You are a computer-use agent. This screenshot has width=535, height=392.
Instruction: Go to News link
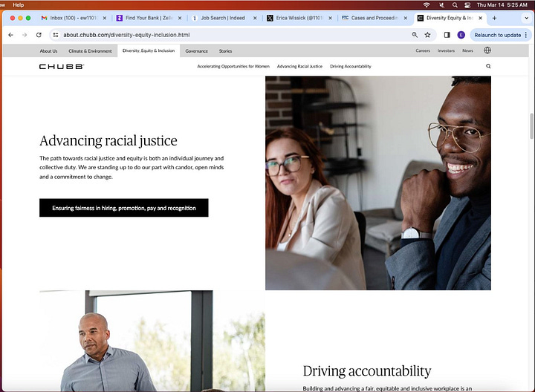[467, 50]
